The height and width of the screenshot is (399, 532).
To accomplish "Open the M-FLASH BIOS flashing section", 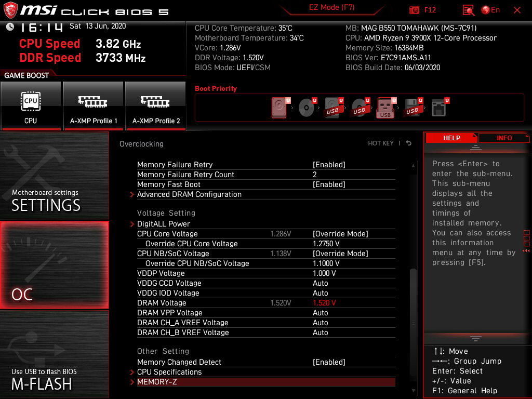I will point(54,354).
